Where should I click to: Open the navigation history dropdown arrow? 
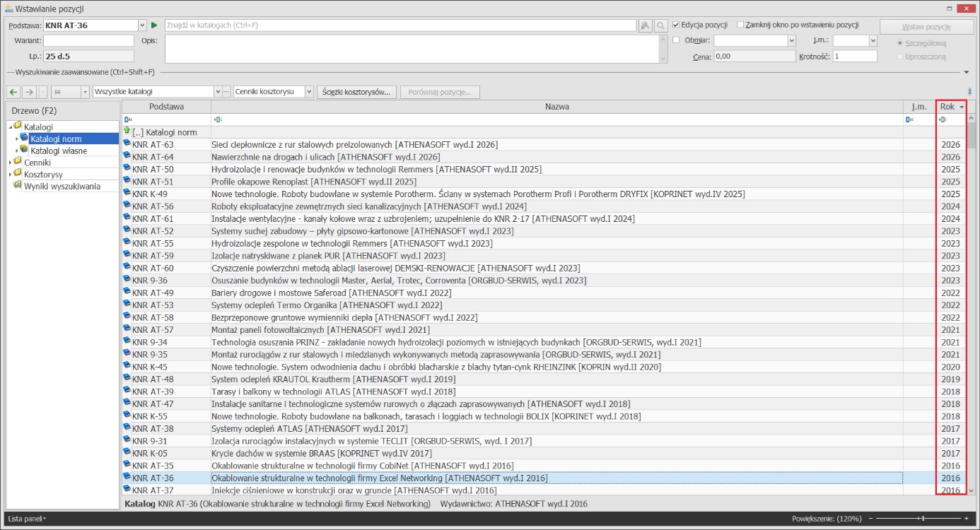[x=43, y=92]
